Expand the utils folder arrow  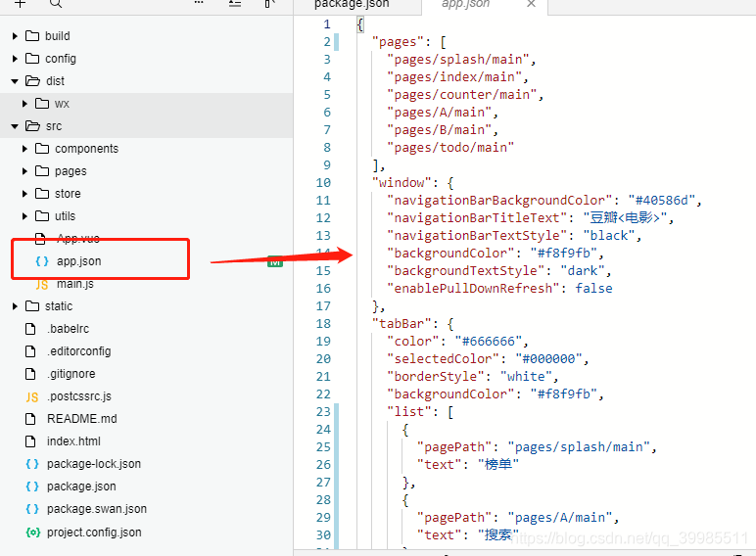point(24,216)
